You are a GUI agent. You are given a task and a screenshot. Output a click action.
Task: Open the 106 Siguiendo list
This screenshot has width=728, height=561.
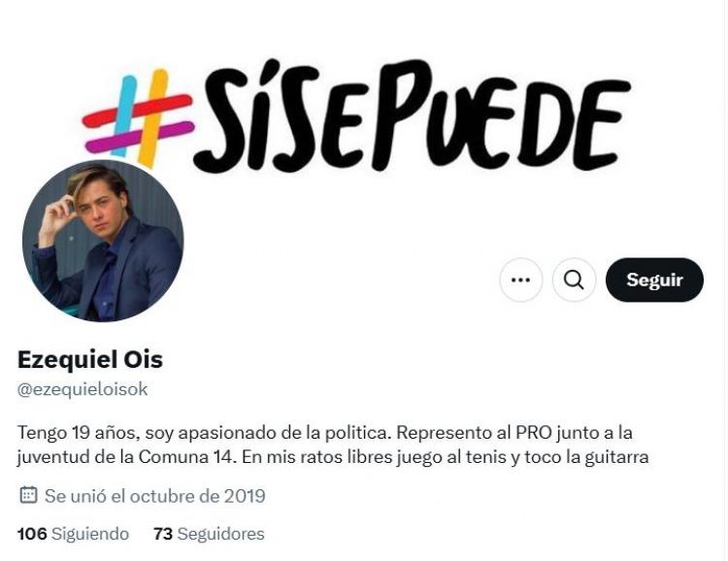point(74,534)
